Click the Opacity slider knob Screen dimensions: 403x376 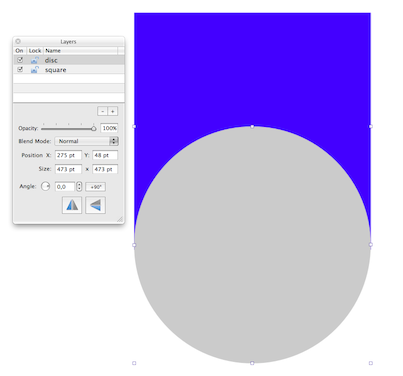coord(94,128)
